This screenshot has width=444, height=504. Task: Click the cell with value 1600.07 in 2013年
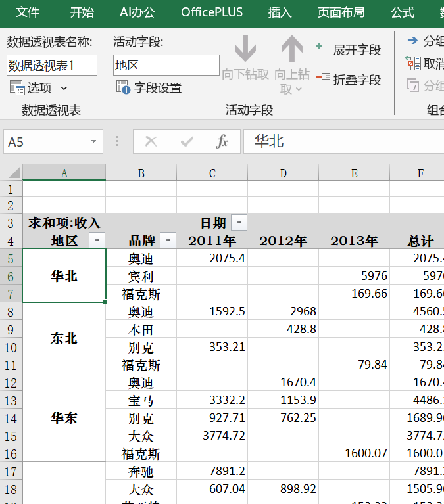pos(355,453)
